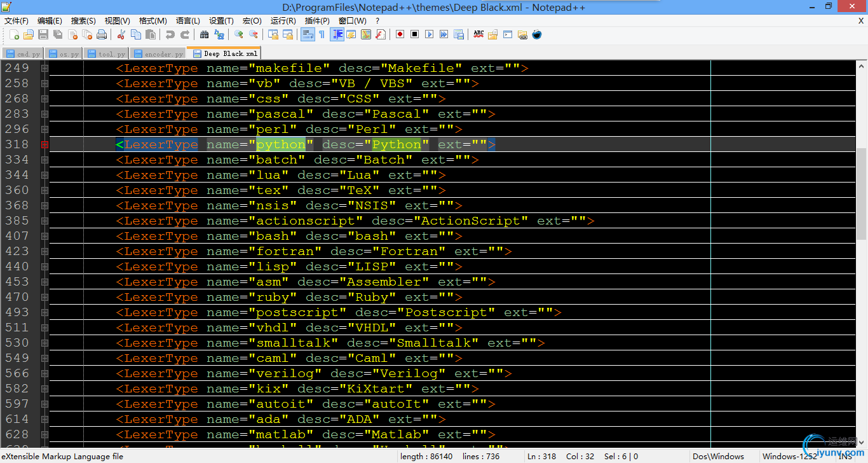Expand the fold at line 268 css
The image size is (868, 463).
pyautogui.click(x=44, y=99)
